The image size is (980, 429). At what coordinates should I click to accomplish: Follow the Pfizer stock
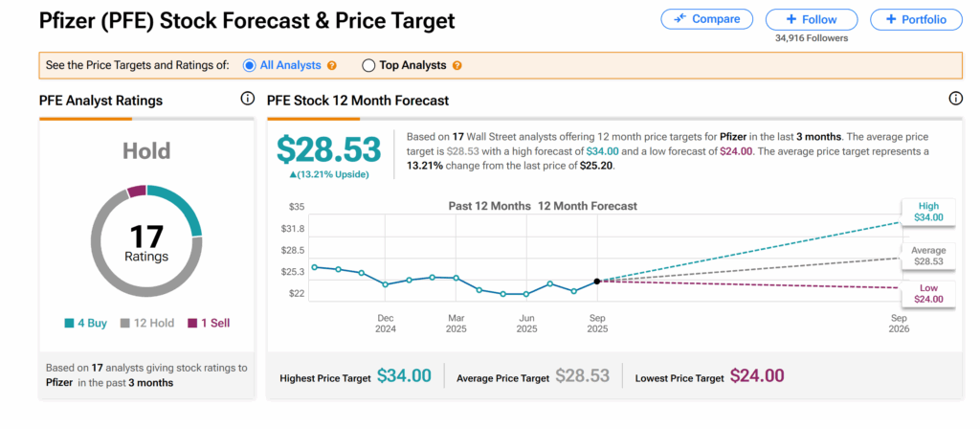pos(810,19)
